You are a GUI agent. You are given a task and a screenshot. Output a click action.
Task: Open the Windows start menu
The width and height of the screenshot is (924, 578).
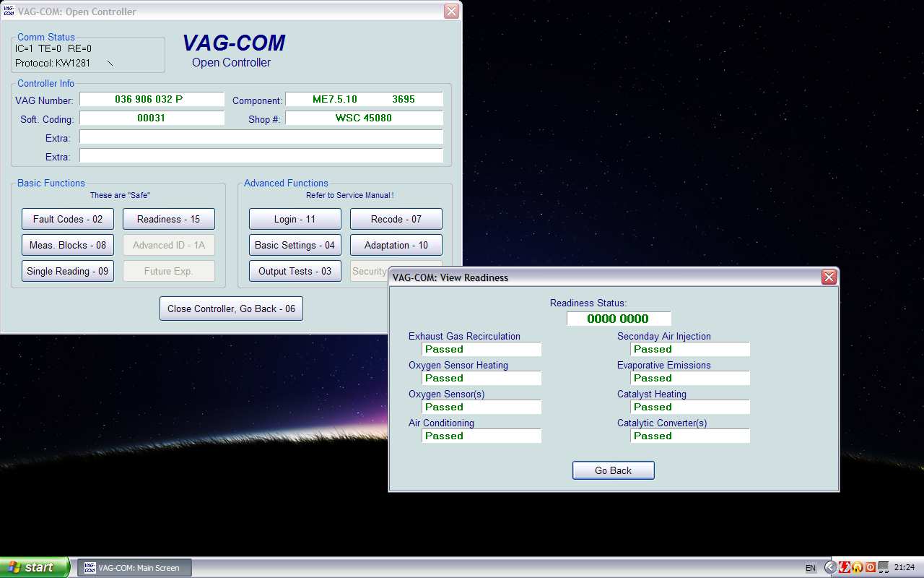tap(35, 568)
